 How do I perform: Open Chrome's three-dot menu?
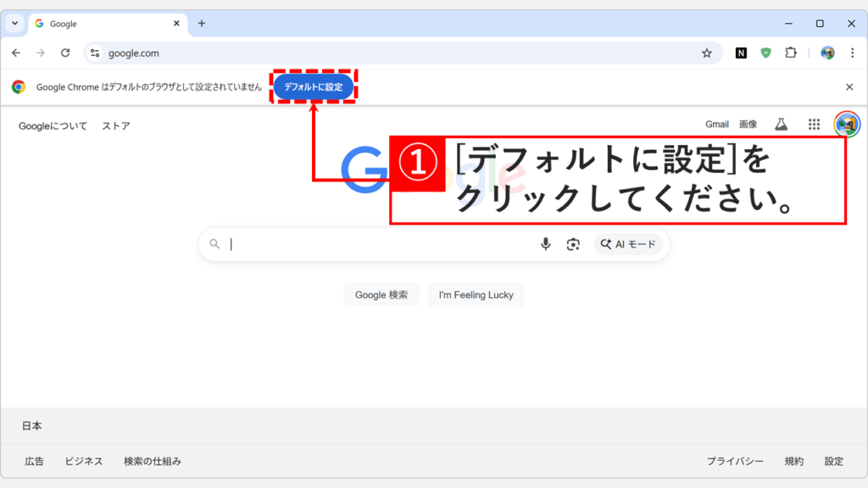(x=853, y=52)
